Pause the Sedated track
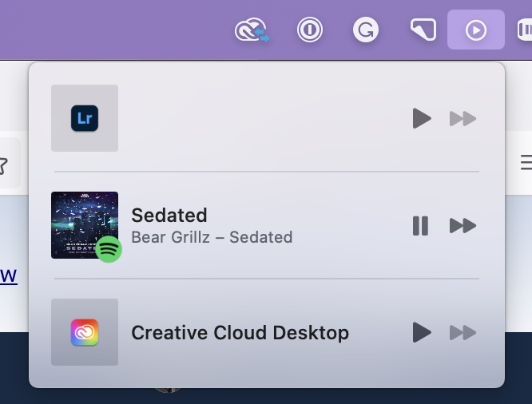The height and width of the screenshot is (404, 532). pos(420,226)
